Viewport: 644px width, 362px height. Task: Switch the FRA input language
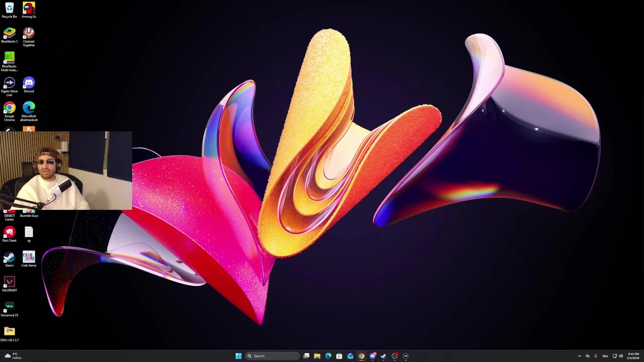click(x=605, y=356)
